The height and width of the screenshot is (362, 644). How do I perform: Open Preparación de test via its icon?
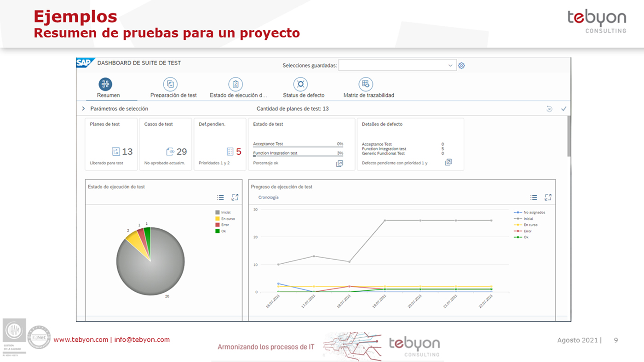point(170,84)
